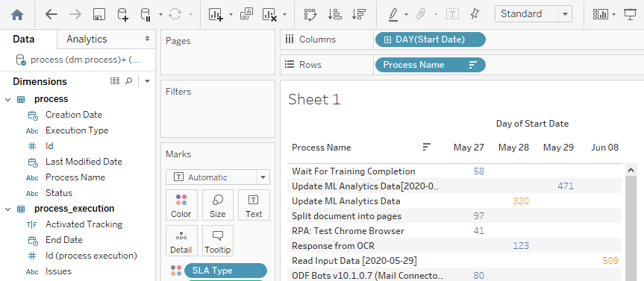Select the End Date field
Image resolution: width=644 pixels, height=281 pixels.
63,240
